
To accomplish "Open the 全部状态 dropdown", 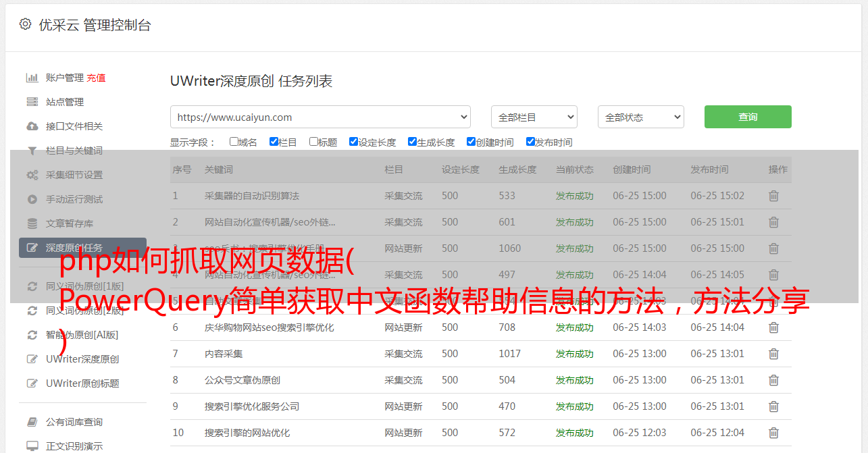I will pos(641,117).
